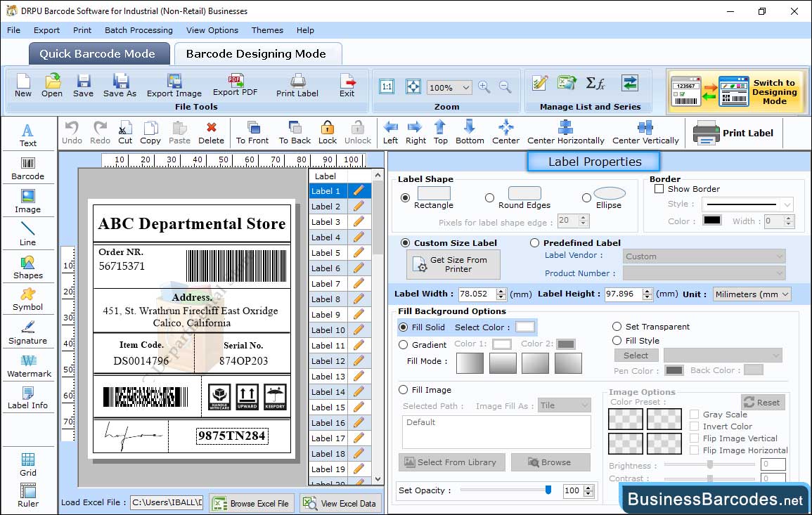Image resolution: width=812 pixels, height=515 pixels.
Task: Click the Fill Solid Select Color swatch
Action: (x=524, y=327)
